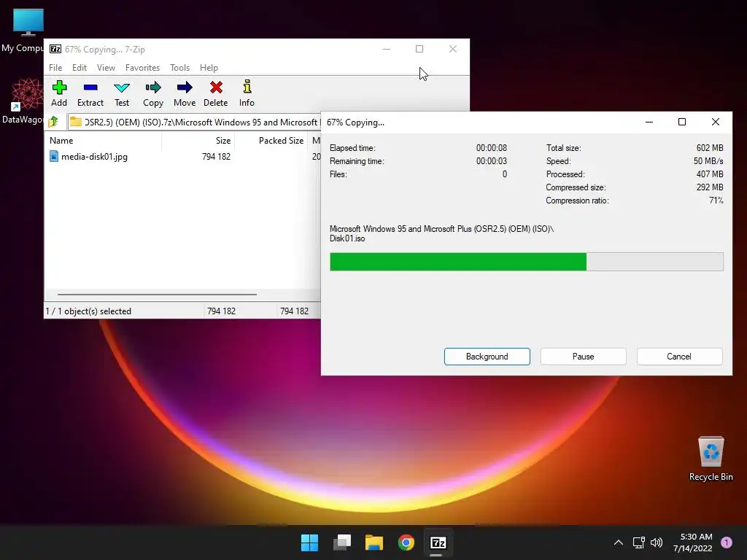Image resolution: width=747 pixels, height=560 pixels.
Task: Maximize the Copying dialog window
Action: (x=682, y=122)
